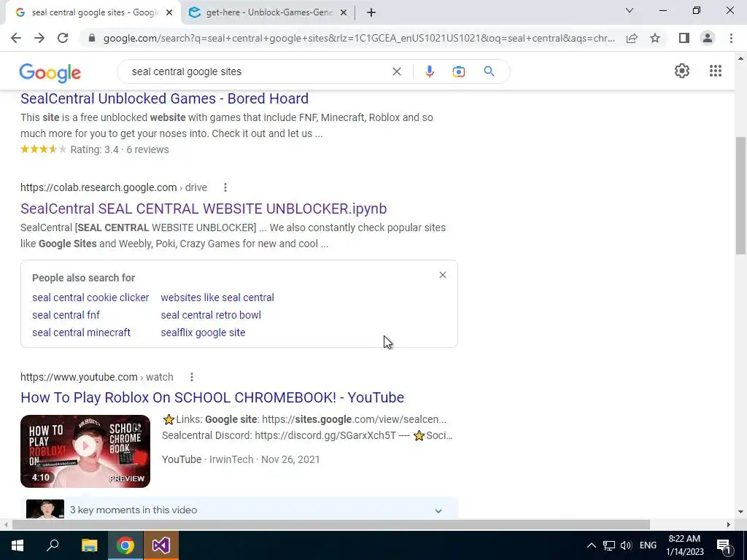Reload the page with the refresh icon
This screenshot has width=747, height=560.
click(x=63, y=38)
